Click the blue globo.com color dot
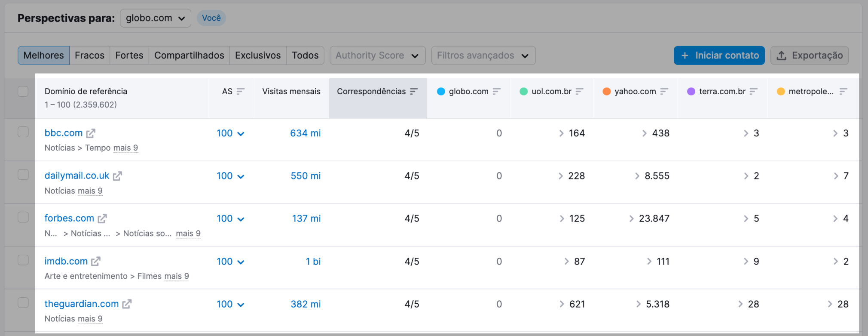The width and height of the screenshot is (868, 336). click(441, 91)
